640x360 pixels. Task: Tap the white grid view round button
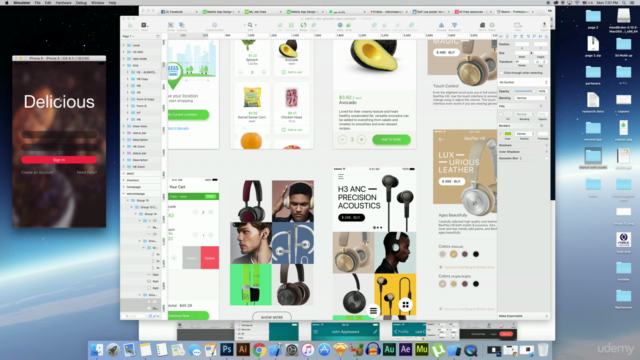click(x=405, y=304)
